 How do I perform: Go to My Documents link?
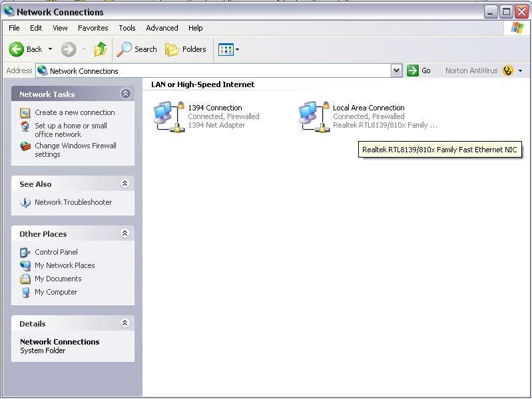tap(58, 279)
